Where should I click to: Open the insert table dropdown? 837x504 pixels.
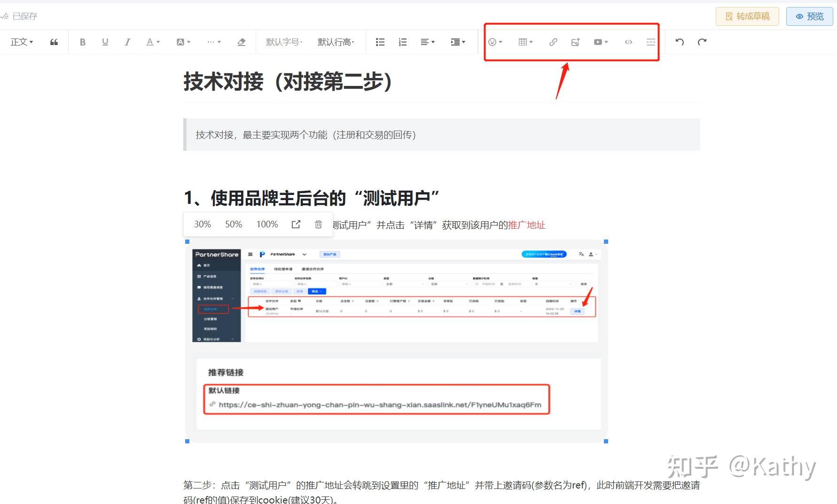pos(525,42)
